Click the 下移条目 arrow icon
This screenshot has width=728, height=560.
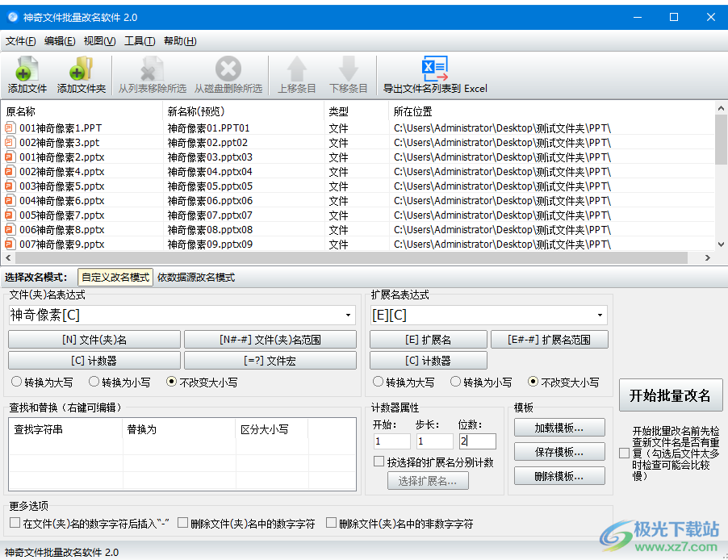coord(348,69)
